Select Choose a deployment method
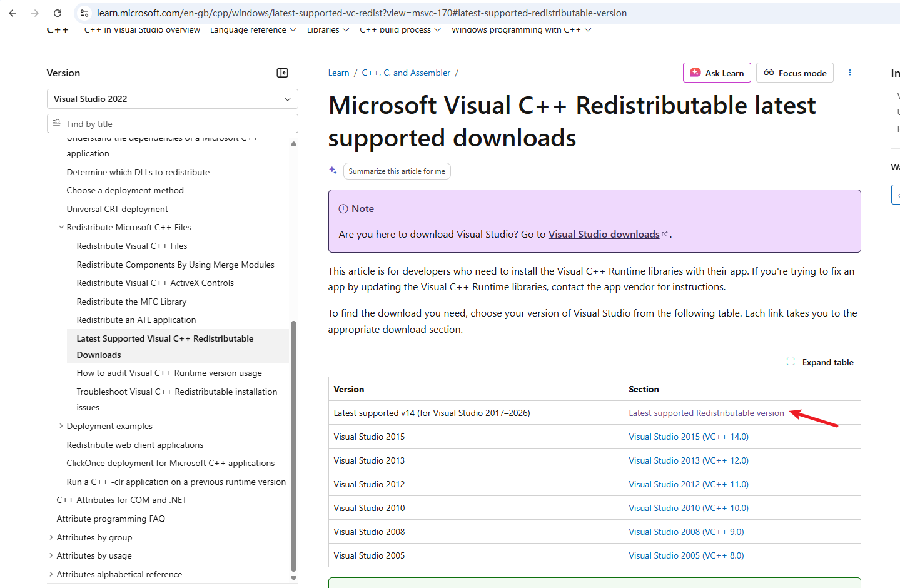This screenshot has width=900, height=588. click(125, 190)
